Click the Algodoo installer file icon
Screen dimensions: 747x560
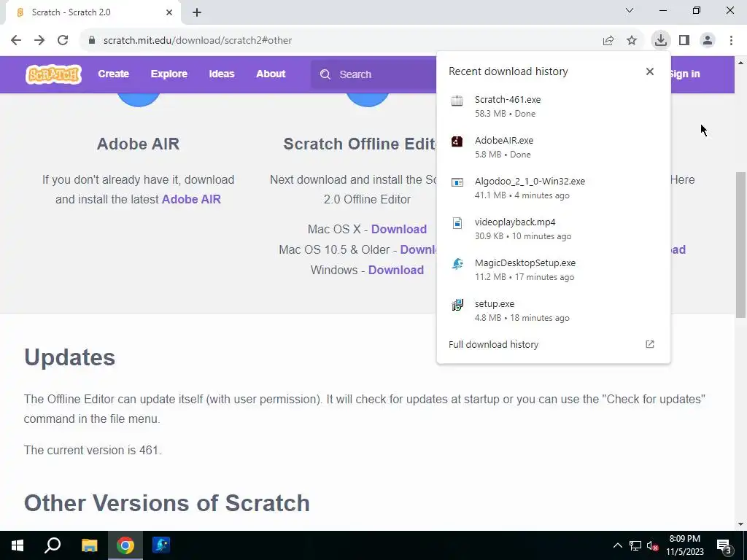point(457,182)
